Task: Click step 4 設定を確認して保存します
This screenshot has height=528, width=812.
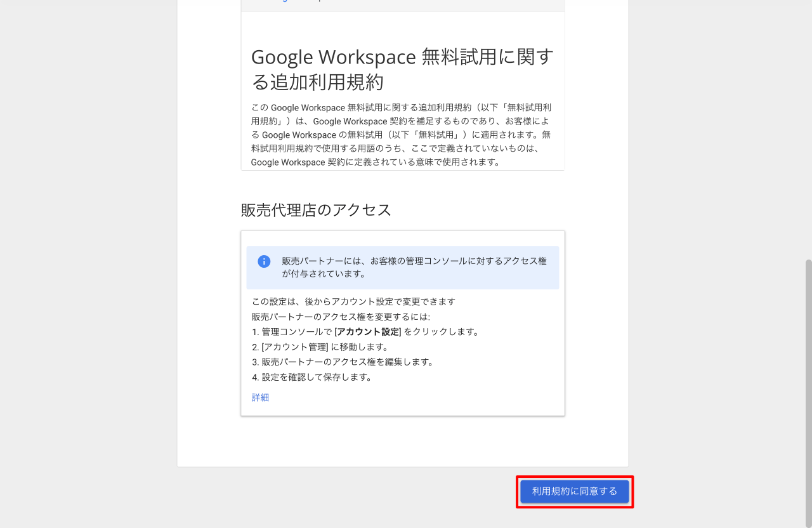Action: point(311,377)
